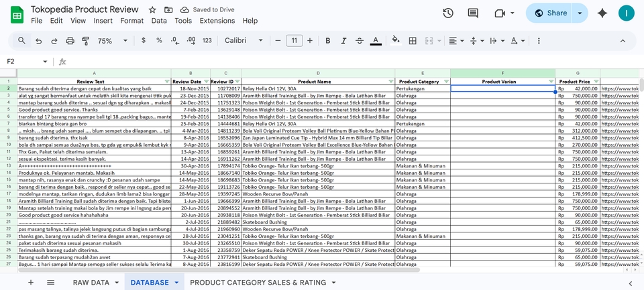The height and width of the screenshot is (290, 644).
Task: Click the formula bar
Action: tap(354, 62)
